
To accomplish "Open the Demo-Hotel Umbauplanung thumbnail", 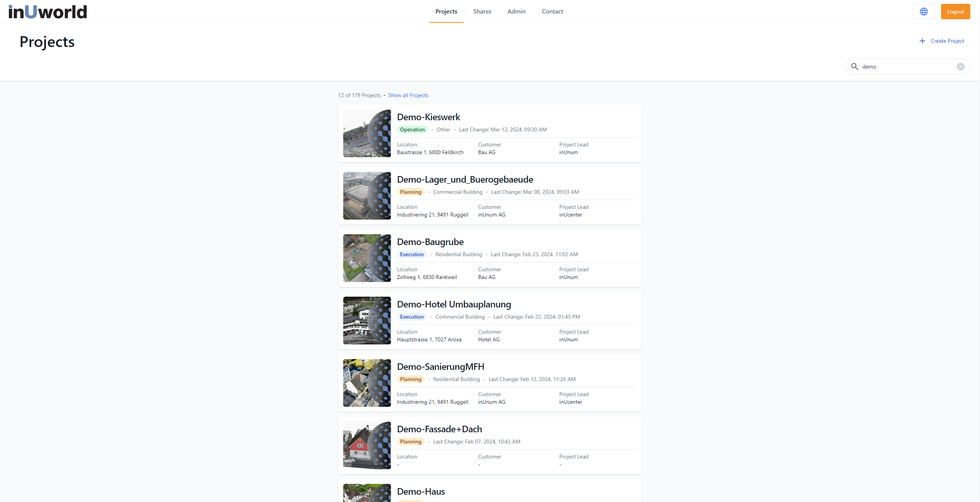I will click(367, 321).
